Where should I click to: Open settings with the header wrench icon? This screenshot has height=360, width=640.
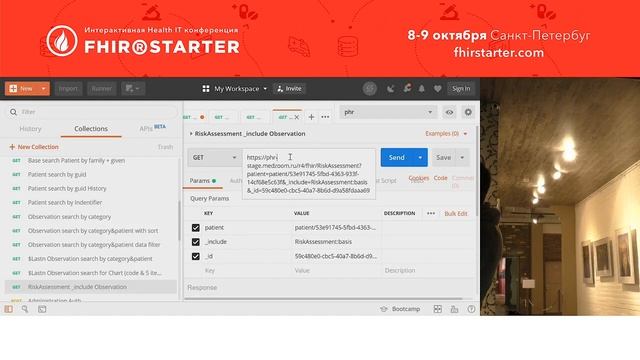[407, 88]
